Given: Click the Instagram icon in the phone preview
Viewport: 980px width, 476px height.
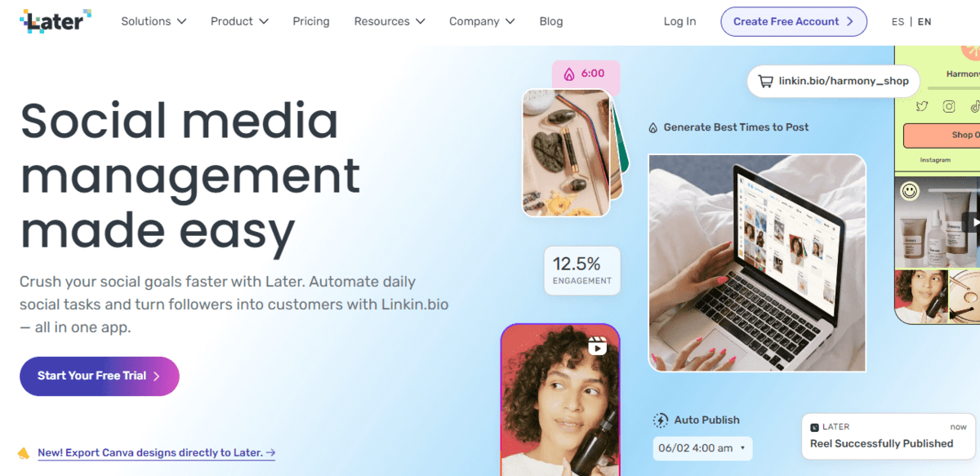Looking at the screenshot, I should [x=949, y=106].
